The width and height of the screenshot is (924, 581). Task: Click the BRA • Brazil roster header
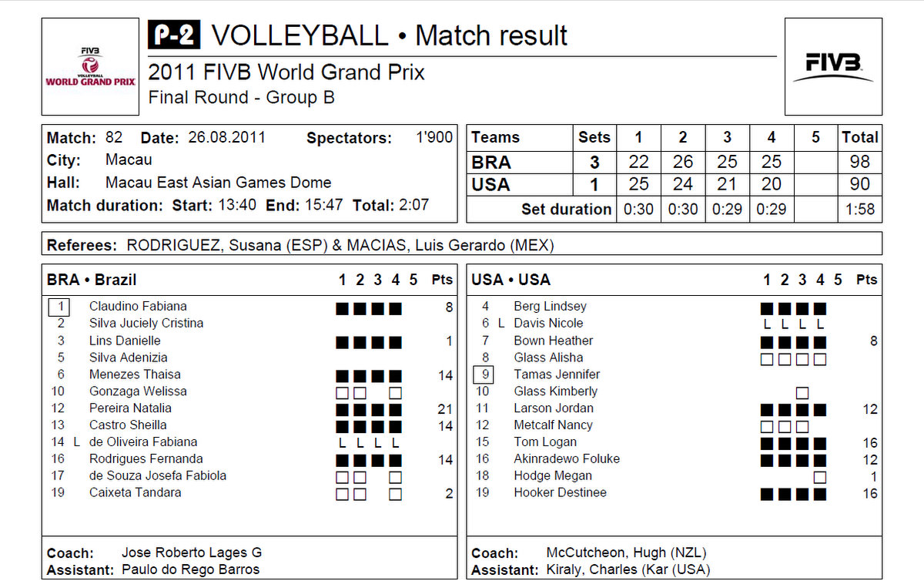[x=92, y=280]
